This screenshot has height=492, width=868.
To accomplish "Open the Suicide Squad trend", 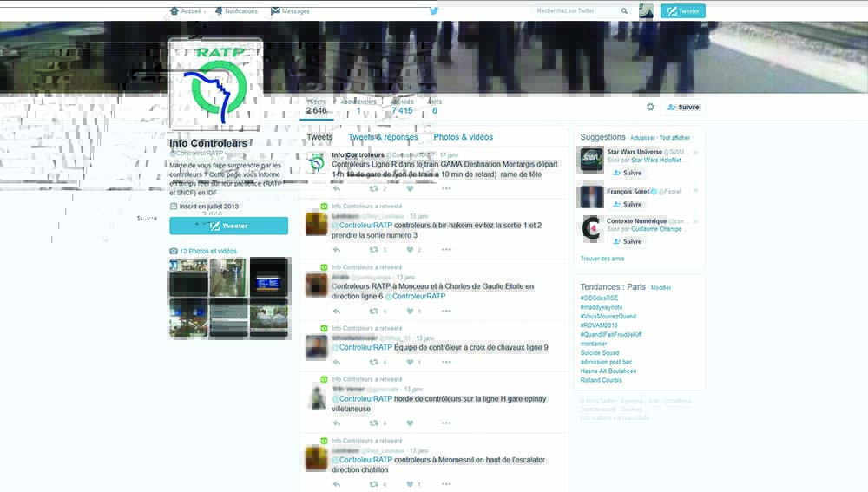I will point(600,352).
